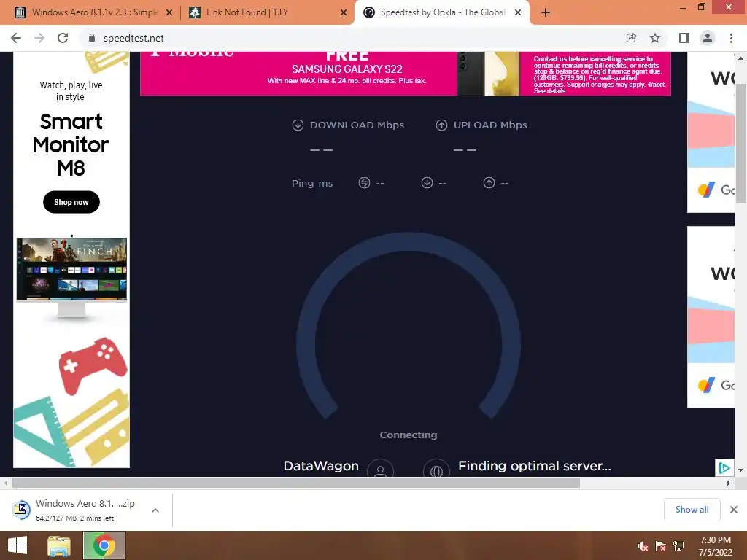The width and height of the screenshot is (747, 560).
Task: Click the horizontal scrollbar thumb
Action: tap(296, 483)
